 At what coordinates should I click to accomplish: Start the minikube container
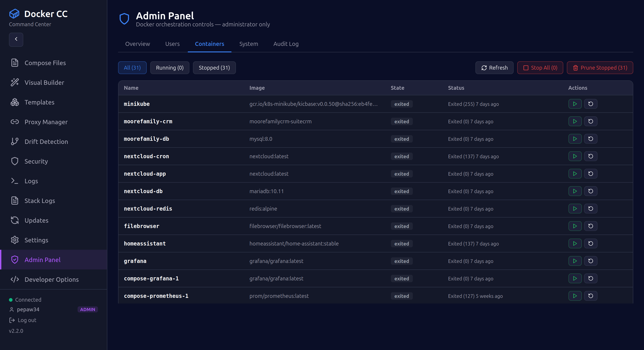coord(574,104)
